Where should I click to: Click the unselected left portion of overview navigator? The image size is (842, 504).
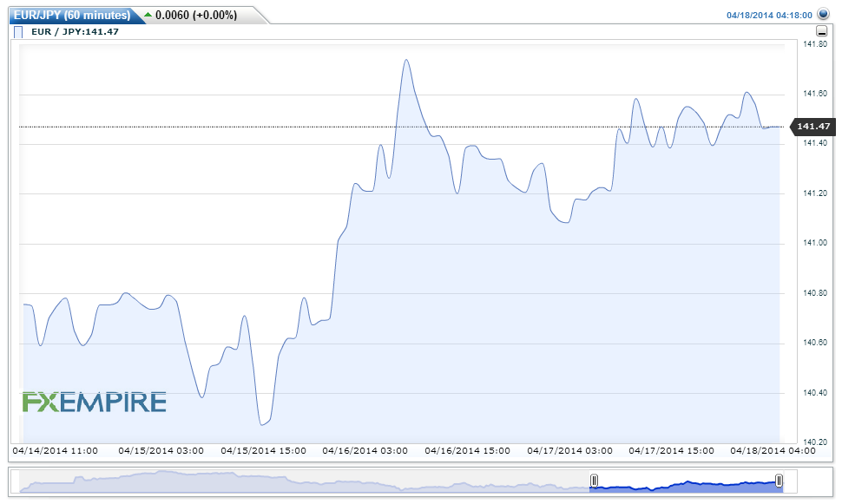tap(305, 481)
